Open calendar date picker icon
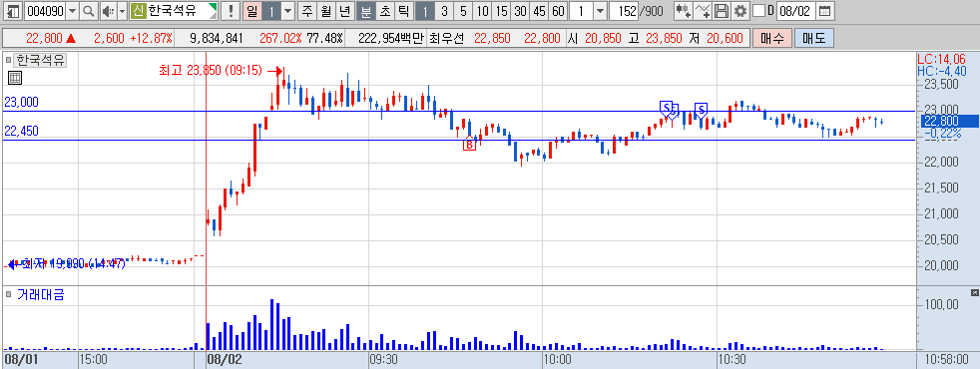The image size is (980, 369). coord(825,11)
